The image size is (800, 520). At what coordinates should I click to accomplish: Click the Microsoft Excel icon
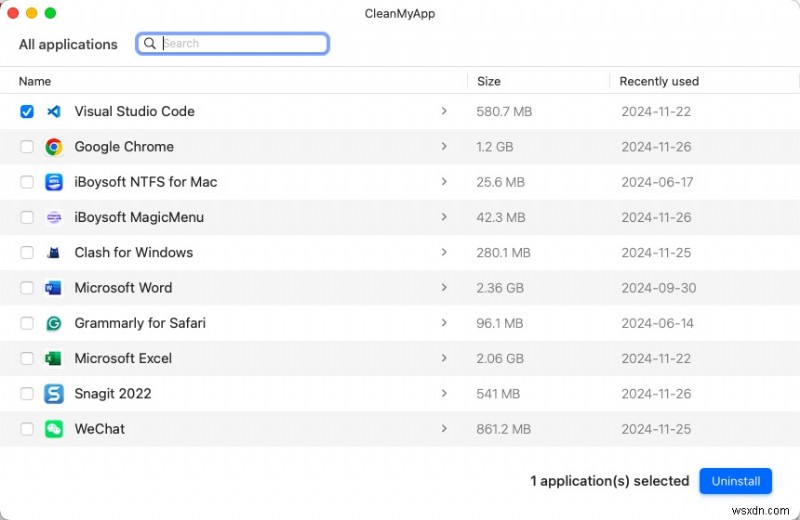tap(54, 358)
